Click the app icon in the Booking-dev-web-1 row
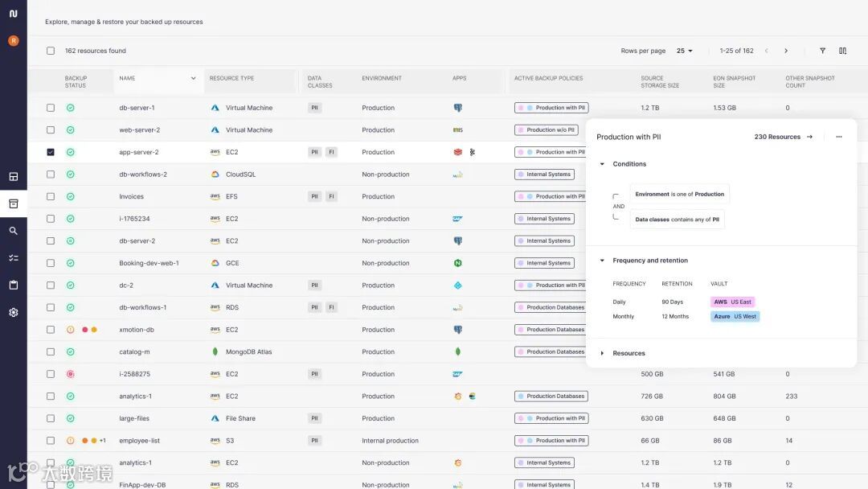 tap(458, 263)
